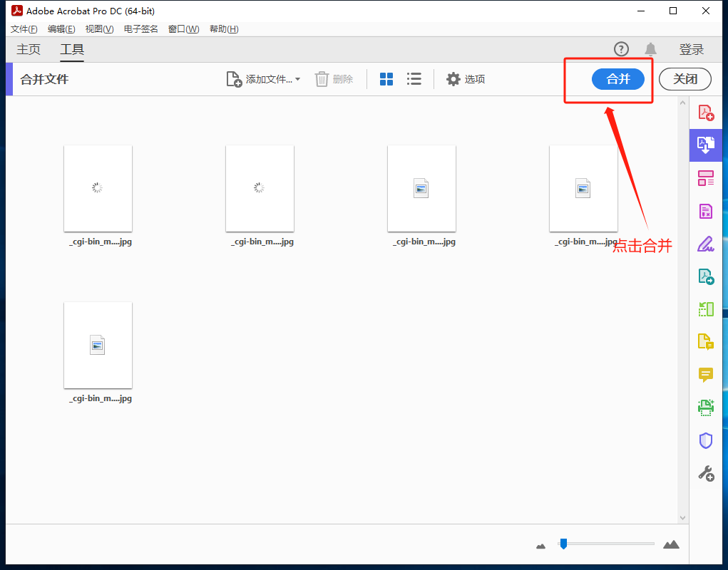Viewport: 728px width, 570px height.
Task: Switch to the 主页 tab
Action: tap(29, 49)
